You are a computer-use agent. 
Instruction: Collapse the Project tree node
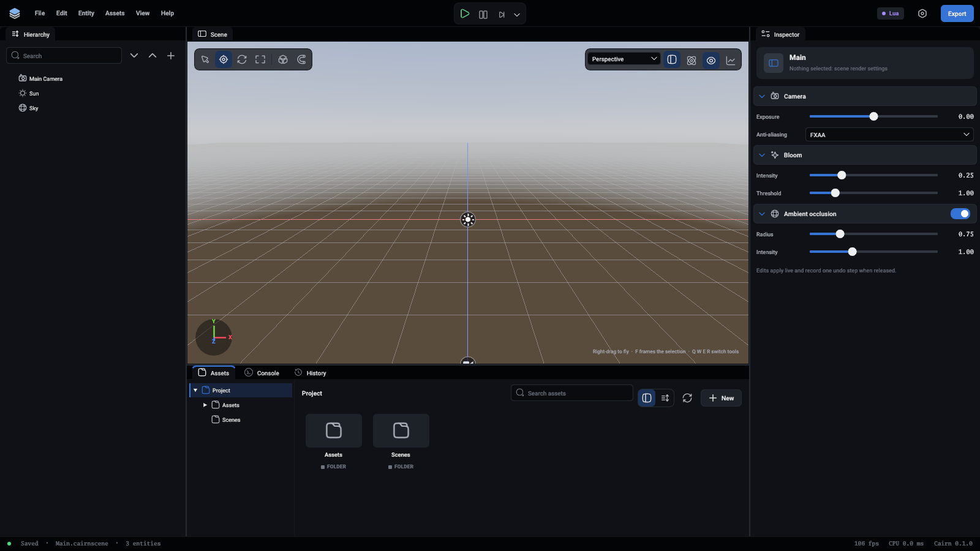point(195,391)
